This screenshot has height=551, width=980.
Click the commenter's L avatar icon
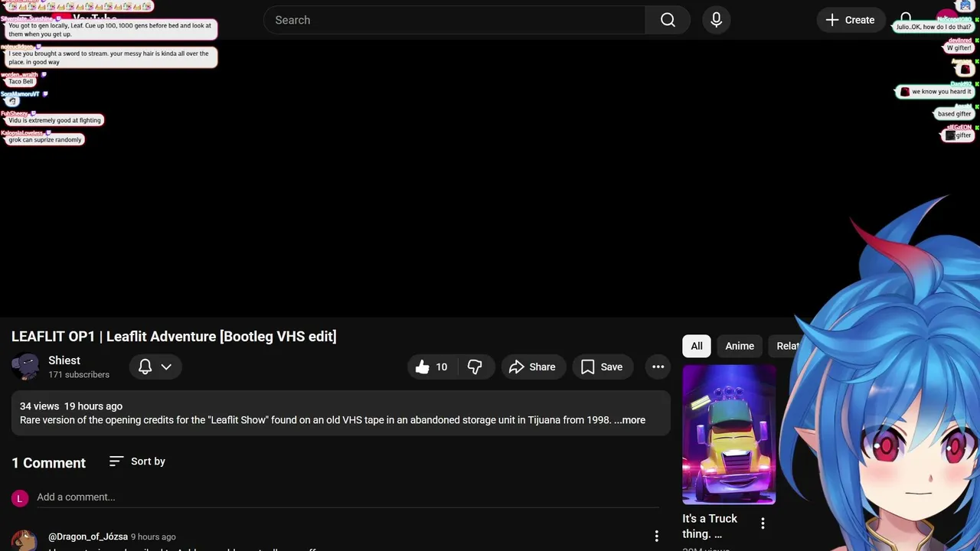20,498
